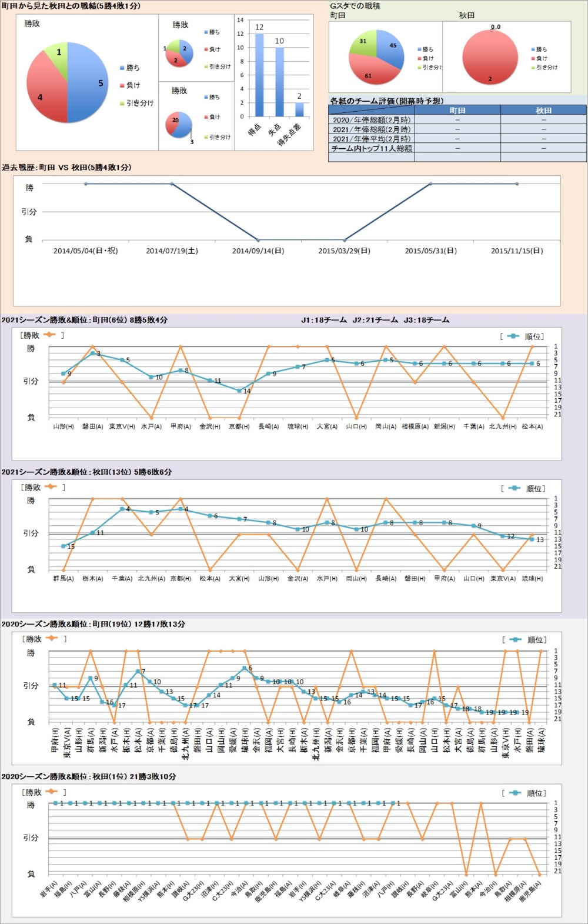This screenshot has height=924, width=588.
Task: Click the 町田 column header in the team evaluation table
Action: coord(457,111)
